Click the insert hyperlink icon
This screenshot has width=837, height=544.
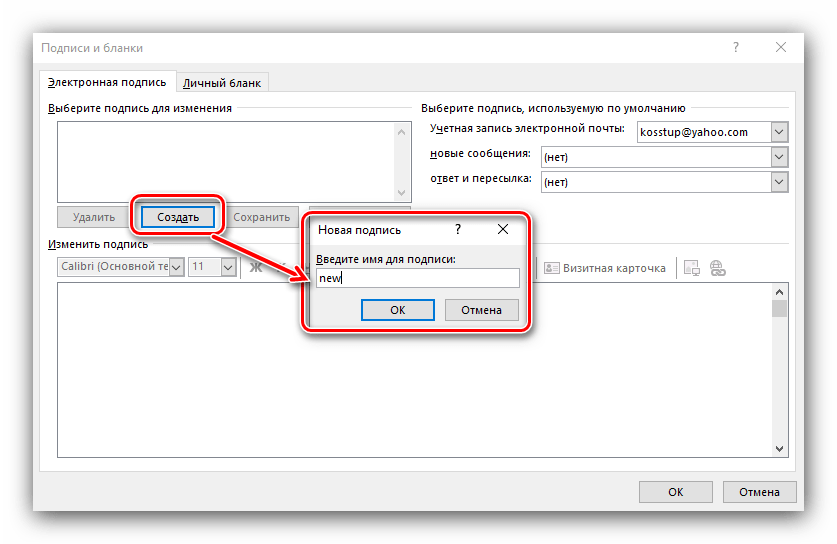click(717, 268)
